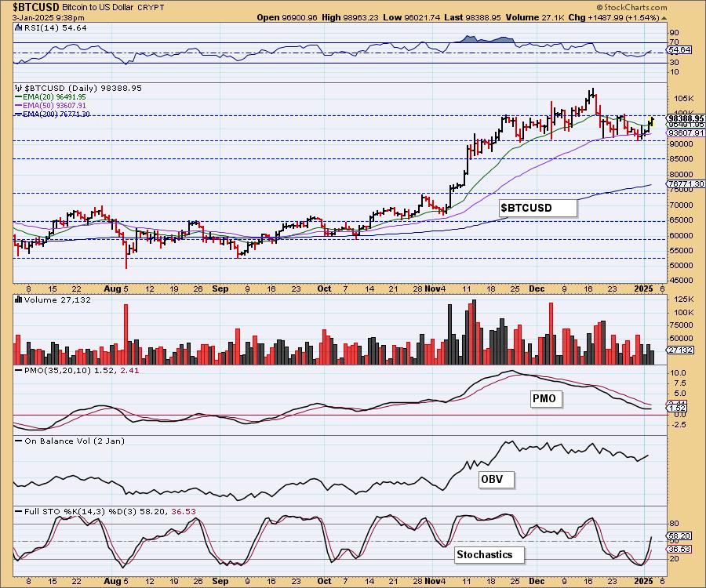Click the 1.52 PMO value tag on right axis
The height and width of the screenshot is (588, 706).
click(x=678, y=408)
